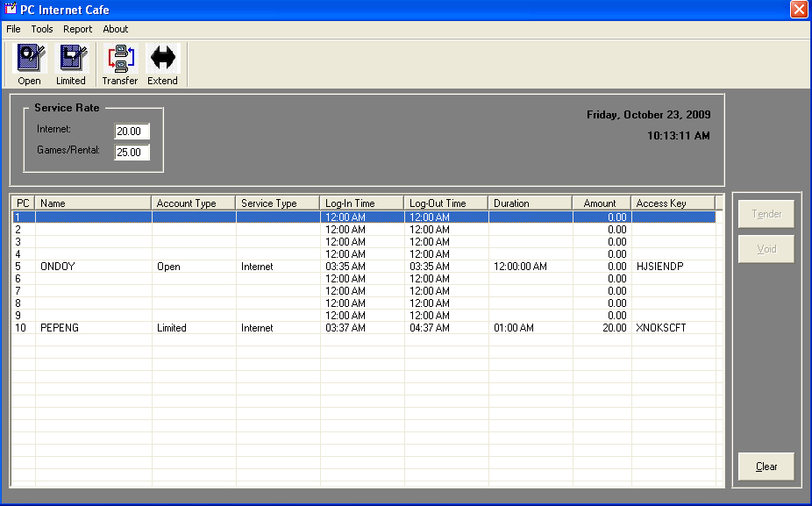Screen dimensions: 812x506
Task: Open the Tools menu
Action: coord(42,29)
